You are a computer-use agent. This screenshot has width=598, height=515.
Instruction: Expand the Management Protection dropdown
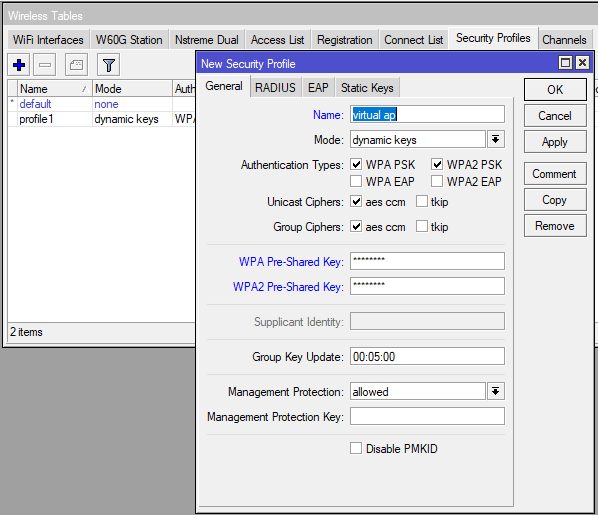click(495, 391)
